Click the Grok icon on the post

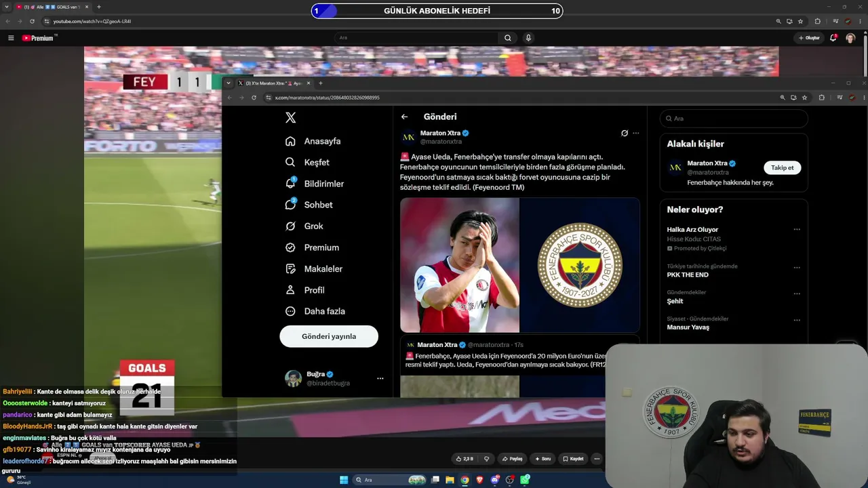pos(625,133)
